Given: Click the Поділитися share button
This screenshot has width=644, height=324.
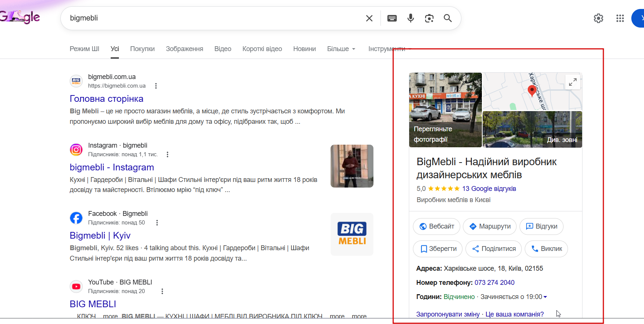Looking at the screenshot, I should [494, 249].
